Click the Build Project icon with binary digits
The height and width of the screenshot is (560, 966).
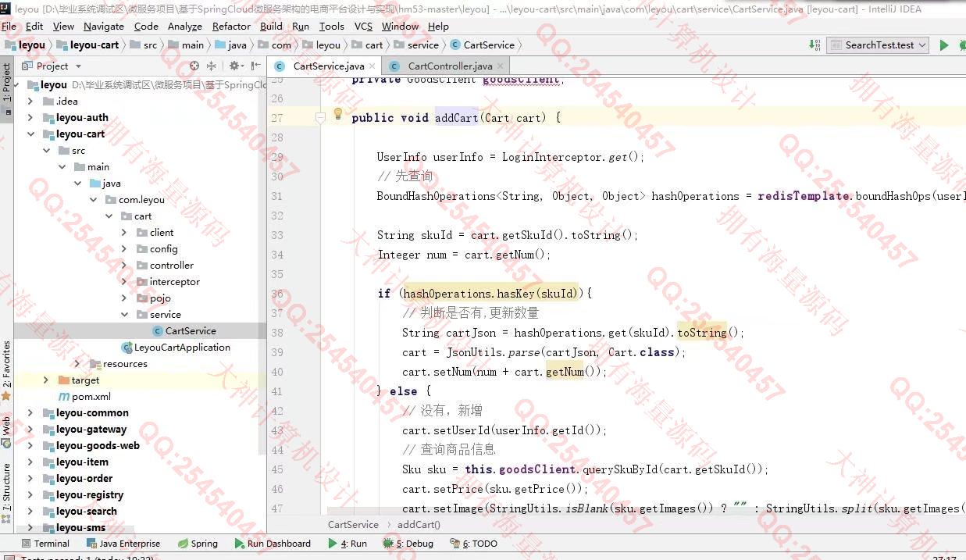(815, 45)
